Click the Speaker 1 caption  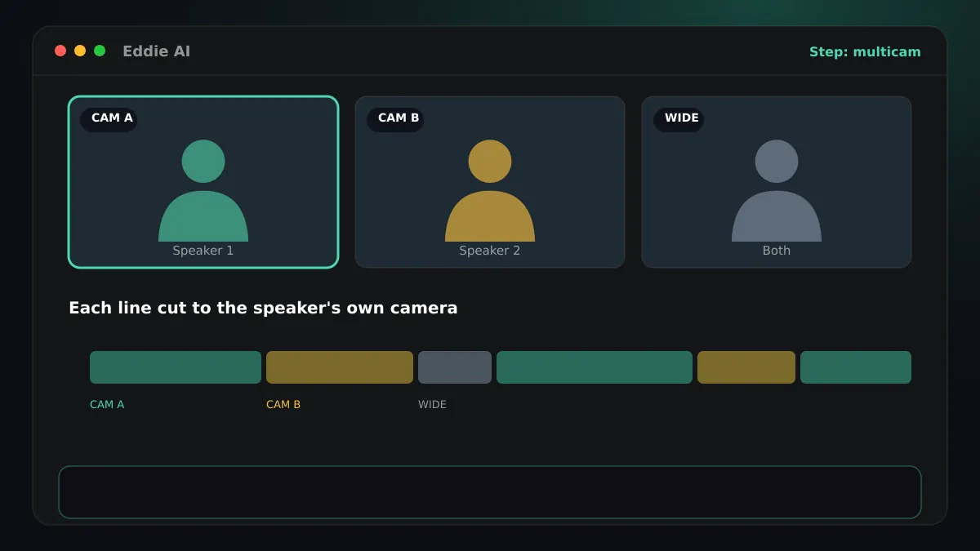point(203,251)
